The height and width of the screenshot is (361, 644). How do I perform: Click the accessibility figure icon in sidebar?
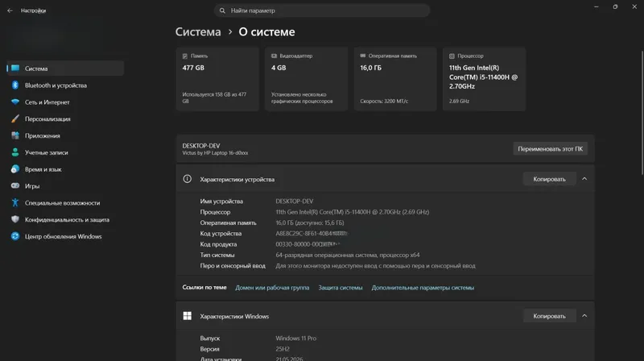click(15, 203)
